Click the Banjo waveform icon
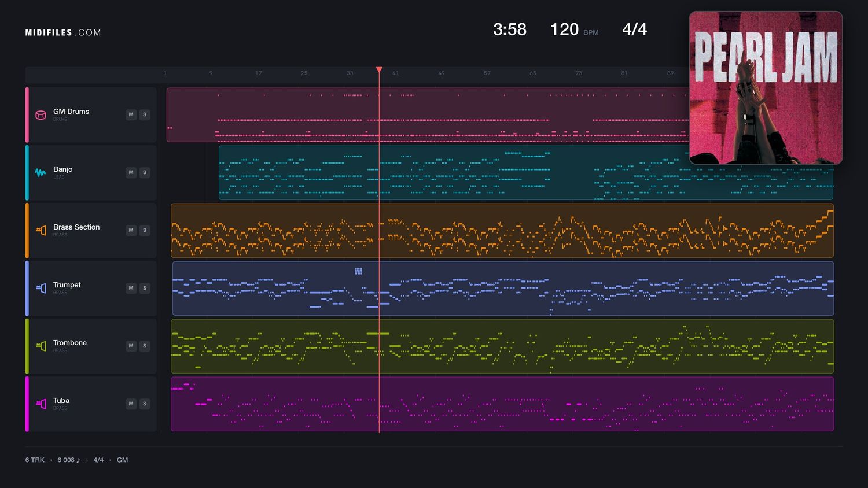The width and height of the screenshot is (868, 488). point(41,173)
